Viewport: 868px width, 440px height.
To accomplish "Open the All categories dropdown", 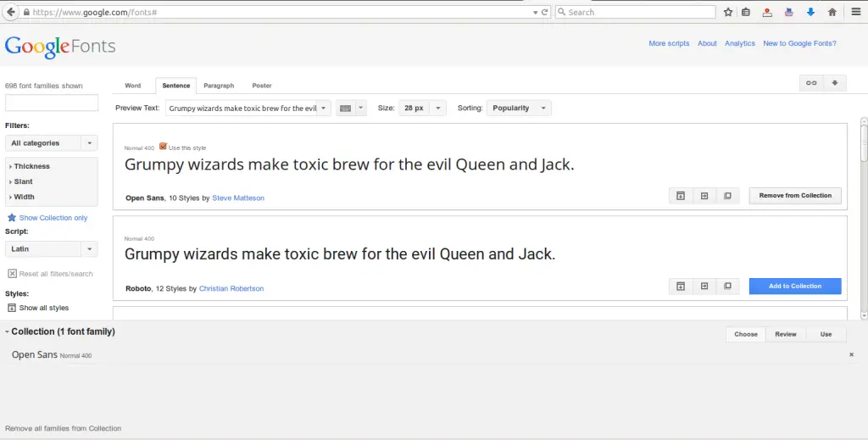I will pos(52,142).
